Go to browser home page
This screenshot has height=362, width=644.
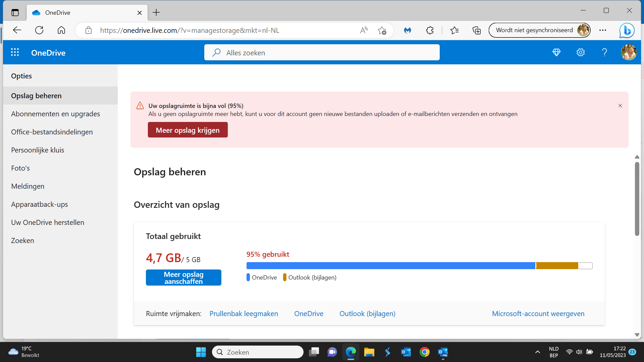tap(61, 30)
